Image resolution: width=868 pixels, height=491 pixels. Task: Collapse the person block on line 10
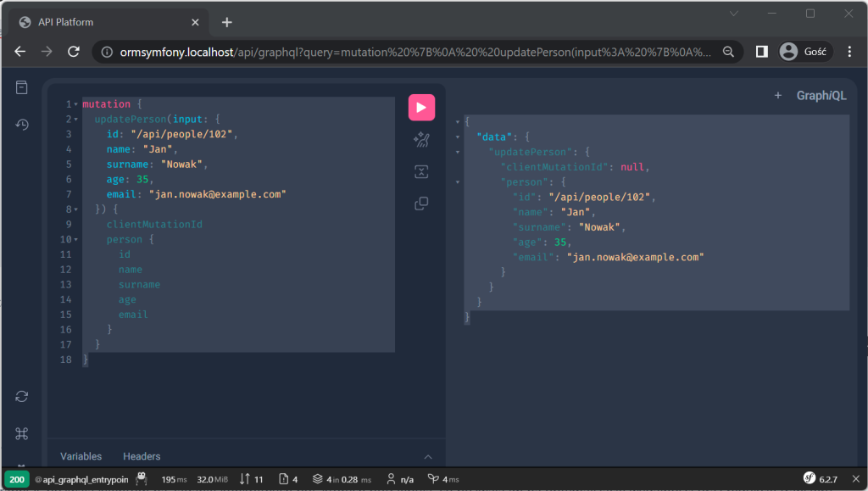[x=75, y=240]
